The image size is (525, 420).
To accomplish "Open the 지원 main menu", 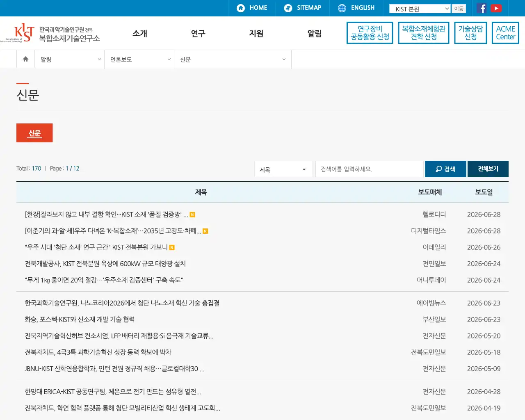I will 256,33.
